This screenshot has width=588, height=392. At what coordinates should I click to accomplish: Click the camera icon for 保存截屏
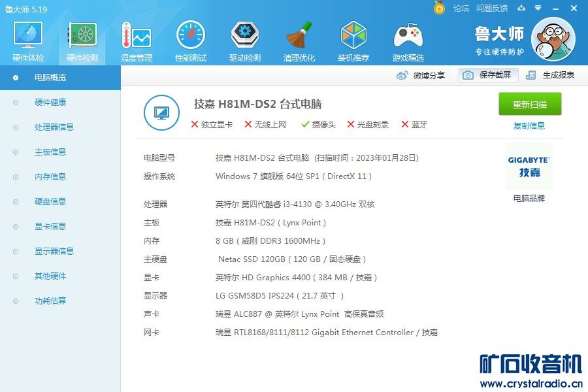tap(468, 75)
